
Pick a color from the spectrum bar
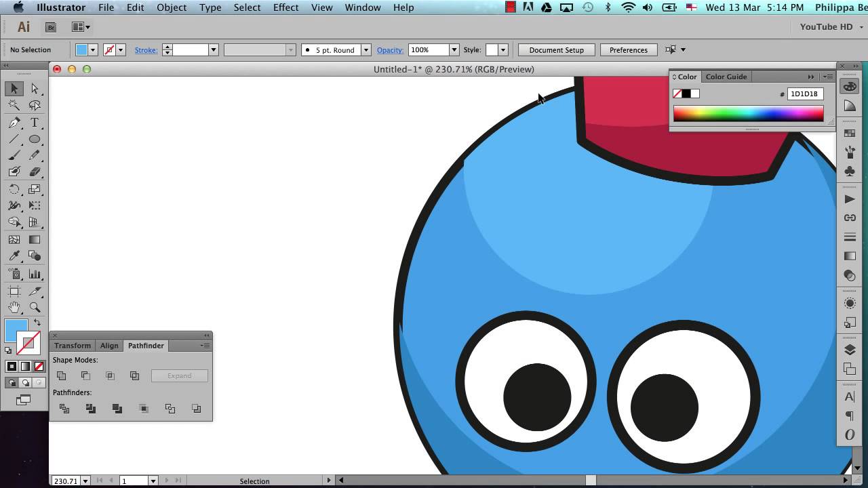click(748, 113)
